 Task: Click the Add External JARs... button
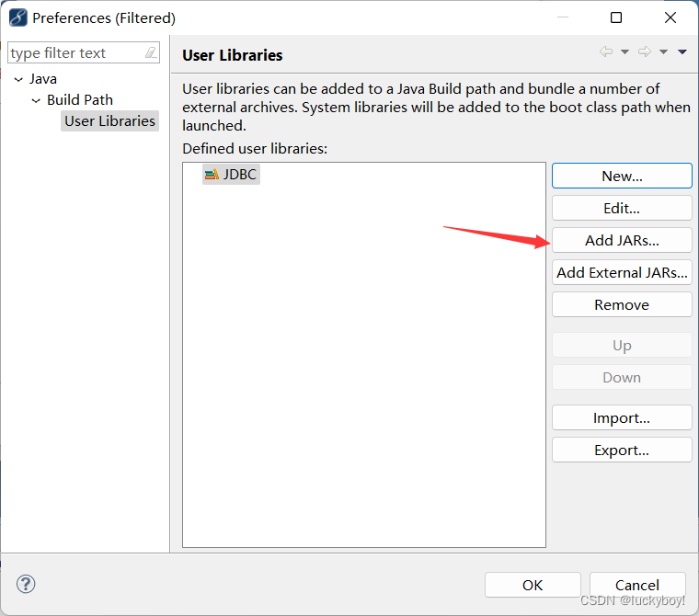tap(622, 272)
